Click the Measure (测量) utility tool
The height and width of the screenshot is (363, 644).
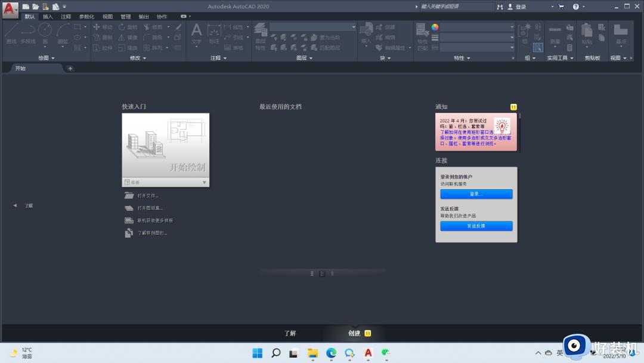click(x=555, y=33)
